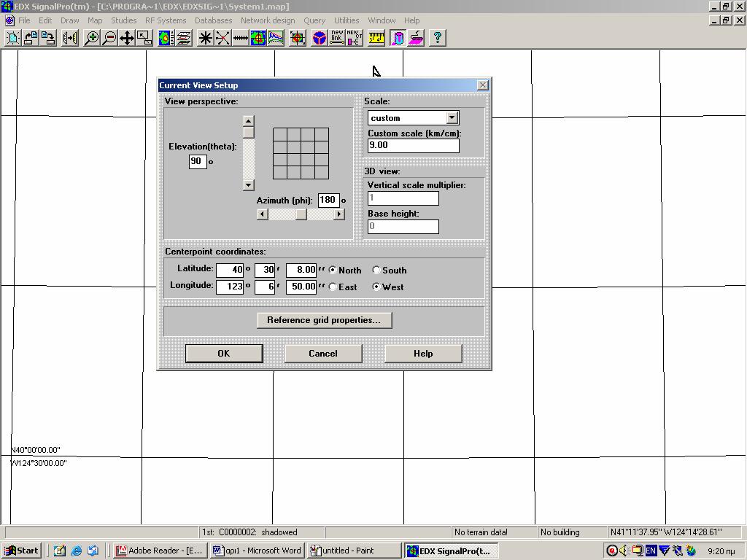Image resolution: width=747 pixels, height=560 pixels.
Task: Click the new link toolbar icon
Action: point(337,38)
